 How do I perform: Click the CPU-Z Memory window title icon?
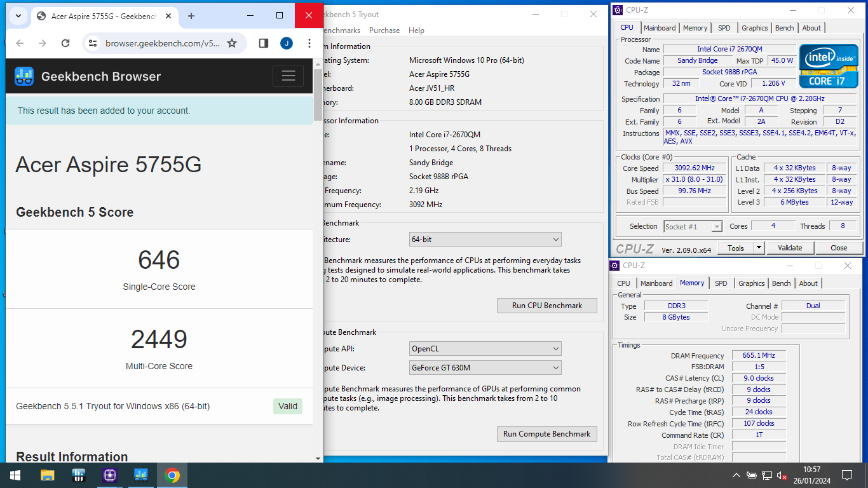click(615, 266)
